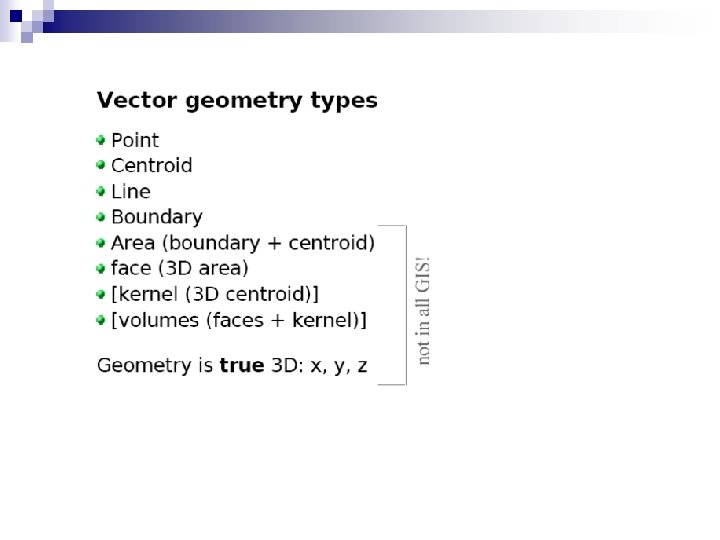Click the Boundary list item text
The width and height of the screenshot is (720, 540).
coord(157,217)
